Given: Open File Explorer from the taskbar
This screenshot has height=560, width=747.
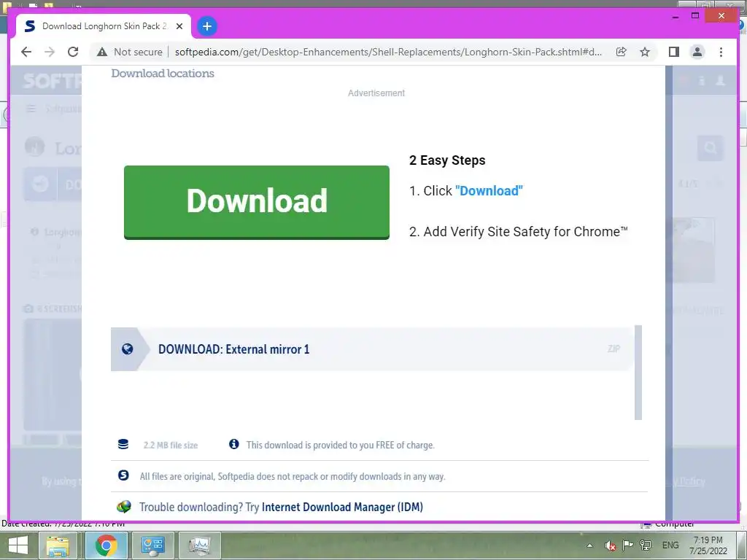Looking at the screenshot, I should tap(58, 545).
